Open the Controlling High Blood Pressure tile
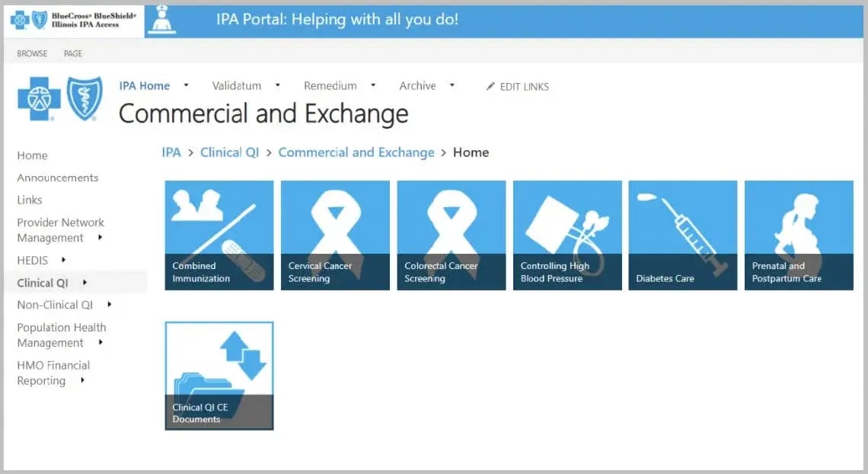Image resolution: width=868 pixels, height=474 pixels. tap(567, 235)
